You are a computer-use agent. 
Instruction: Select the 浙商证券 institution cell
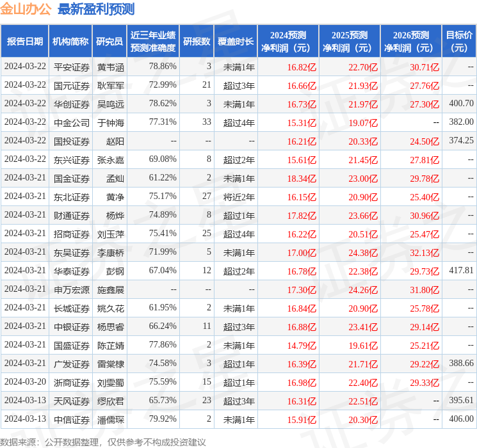tap(72, 382)
